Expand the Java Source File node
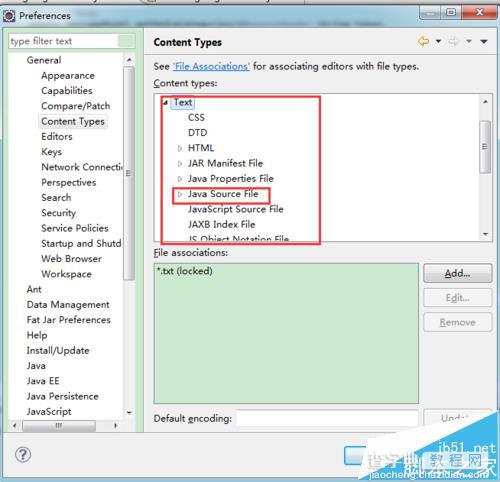Image resolution: width=500 pixels, height=482 pixels. pyautogui.click(x=180, y=194)
